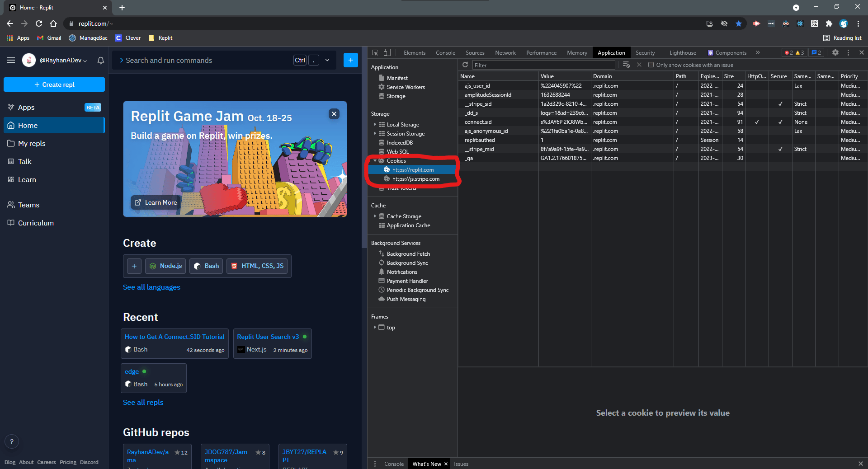Switch to the Network tab

(505, 53)
